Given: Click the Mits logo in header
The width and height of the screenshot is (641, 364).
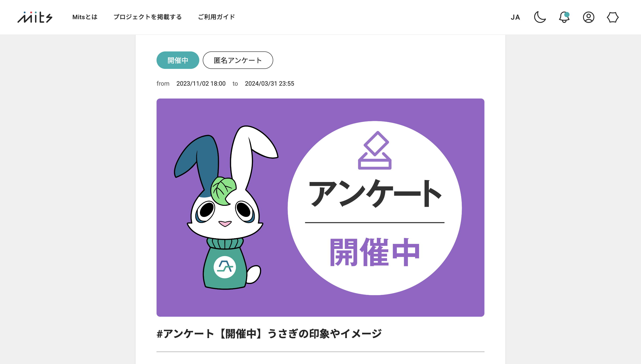Looking at the screenshot, I should click(x=35, y=17).
